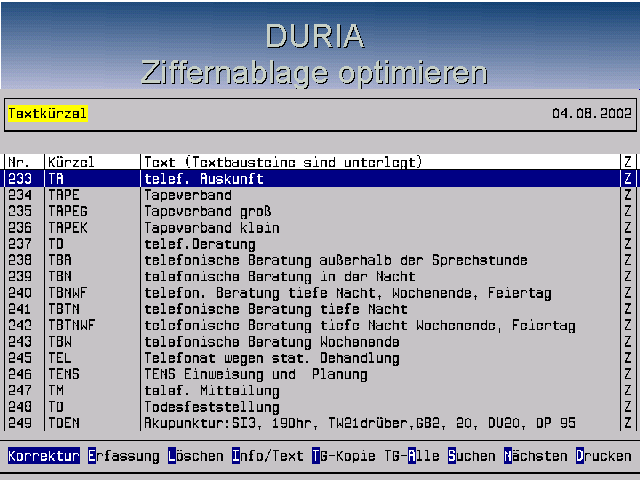Go to Nächsten entry command
This screenshot has height=480, width=640.
click(536, 456)
